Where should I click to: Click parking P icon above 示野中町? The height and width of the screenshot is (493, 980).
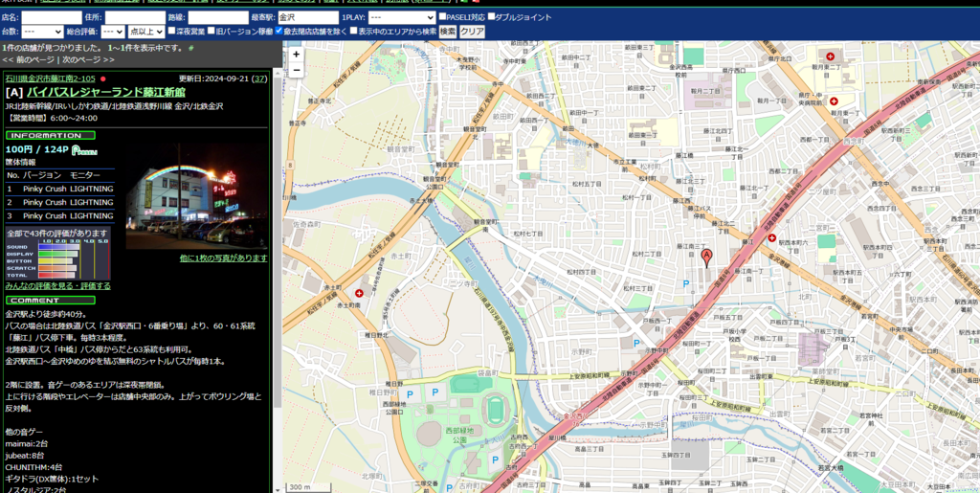click(x=636, y=343)
